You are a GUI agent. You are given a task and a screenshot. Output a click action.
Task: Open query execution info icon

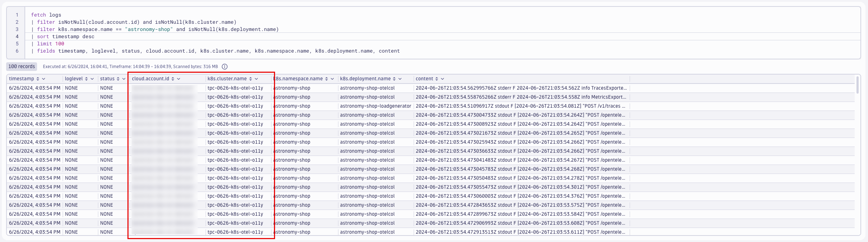225,67
